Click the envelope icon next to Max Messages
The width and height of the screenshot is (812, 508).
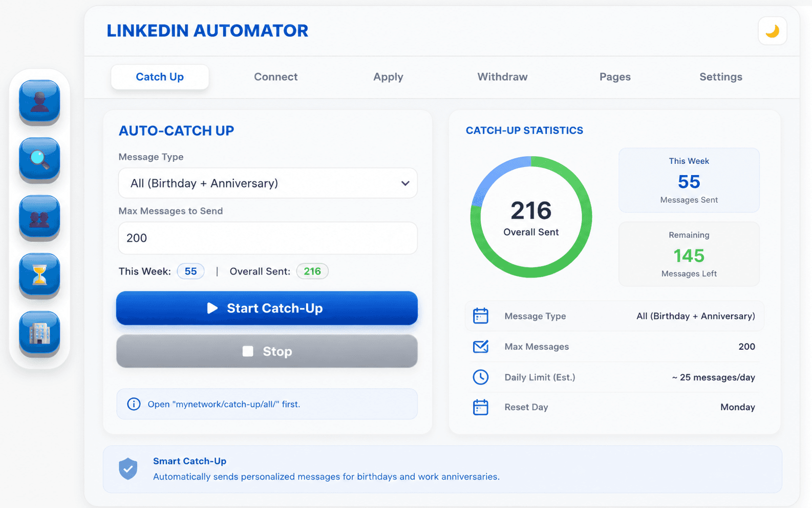(x=480, y=347)
